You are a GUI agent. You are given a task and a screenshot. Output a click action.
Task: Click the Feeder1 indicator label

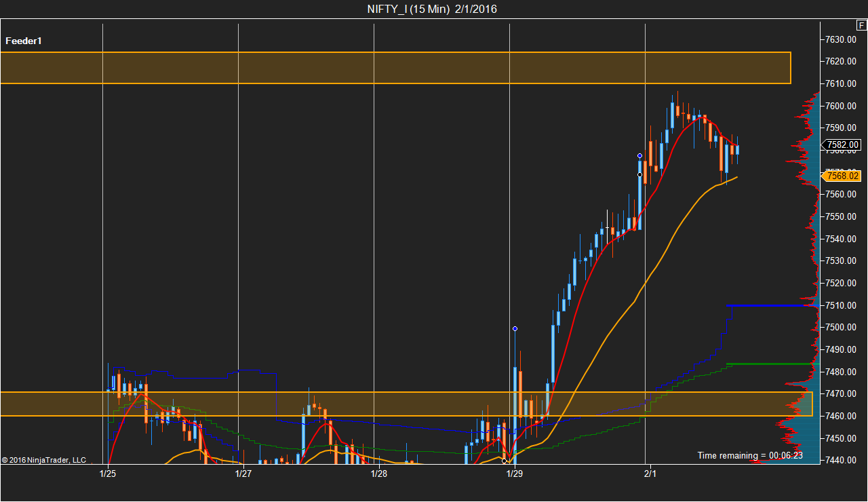(24, 41)
